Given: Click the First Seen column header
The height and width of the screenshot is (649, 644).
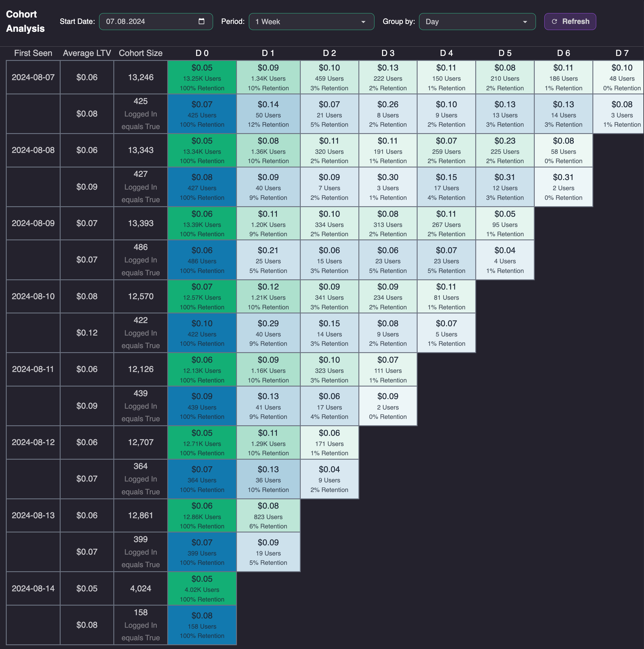Looking at the screenshot, I should pos(33,53).
